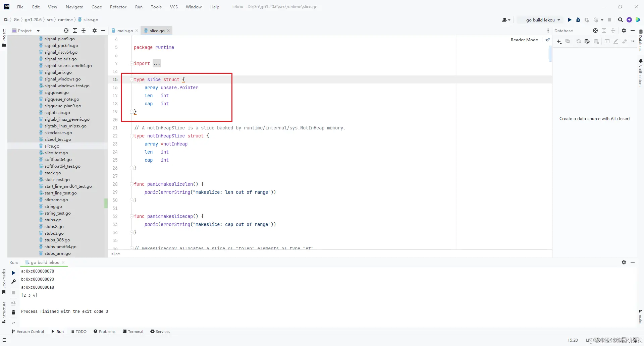Click the stop run icon in the toolbar
The width and height of the screenshot is (644, 346).
point(609,20)
